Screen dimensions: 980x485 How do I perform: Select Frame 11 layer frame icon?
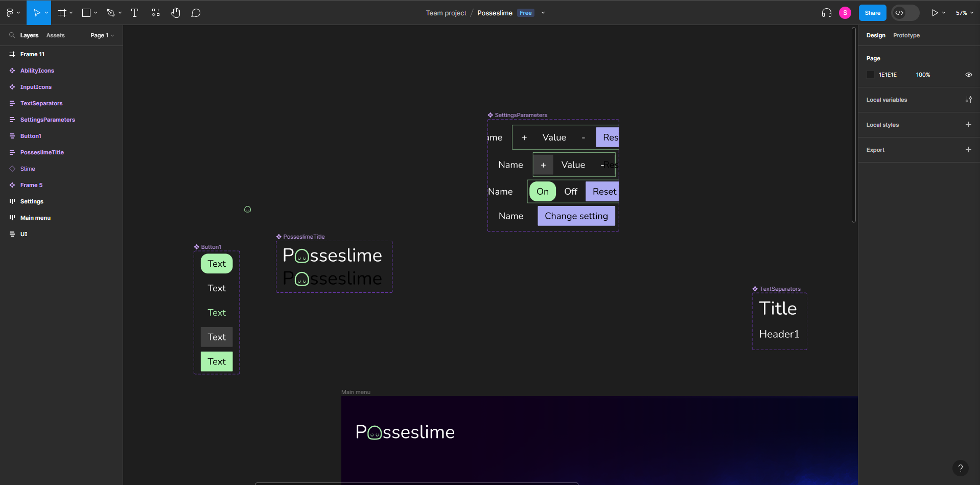coord(12,54)
